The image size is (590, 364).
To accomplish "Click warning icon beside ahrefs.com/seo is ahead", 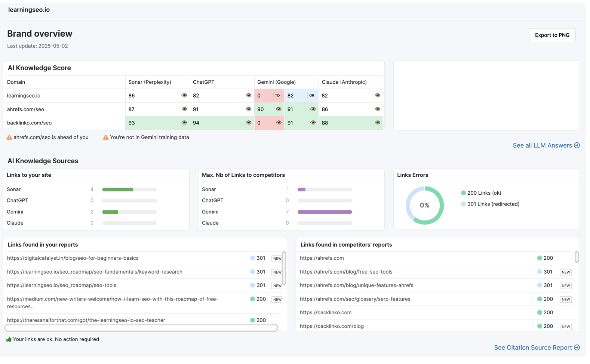I will 9,137.
